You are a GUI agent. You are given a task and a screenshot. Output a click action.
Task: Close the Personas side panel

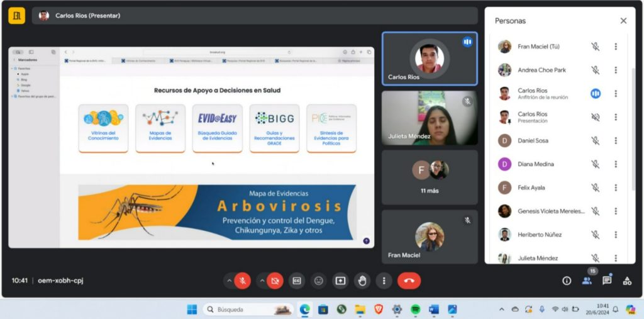pos(623,21)
